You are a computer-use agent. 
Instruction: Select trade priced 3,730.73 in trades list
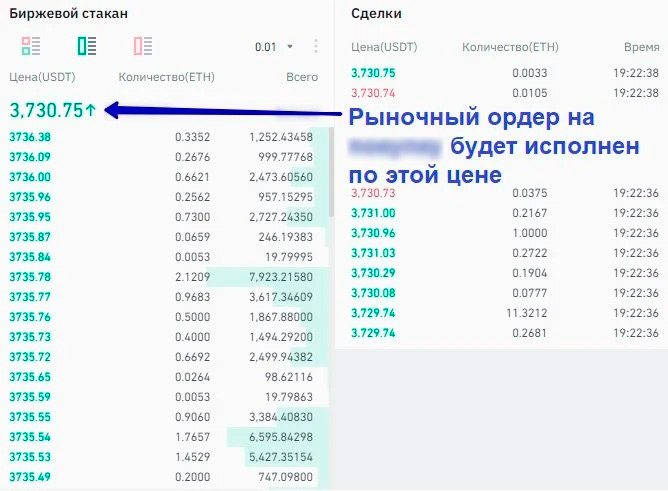point(505,193)
